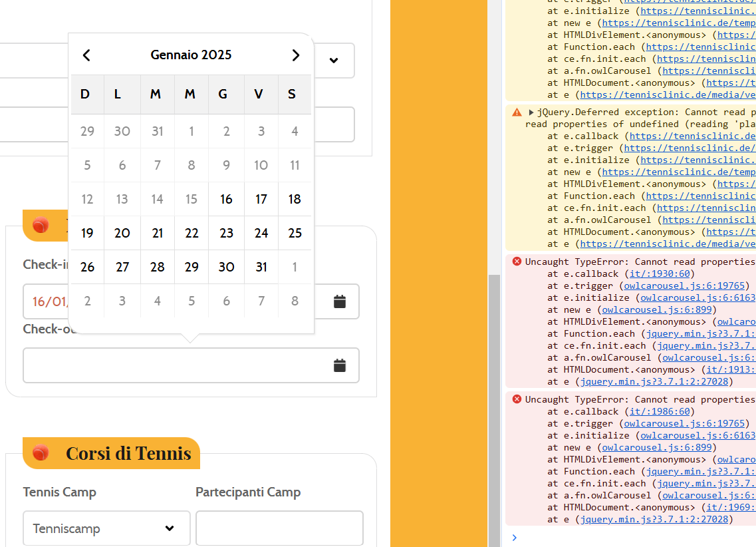
Task: Open Check-in calendar icon
Action: [339, 301]
